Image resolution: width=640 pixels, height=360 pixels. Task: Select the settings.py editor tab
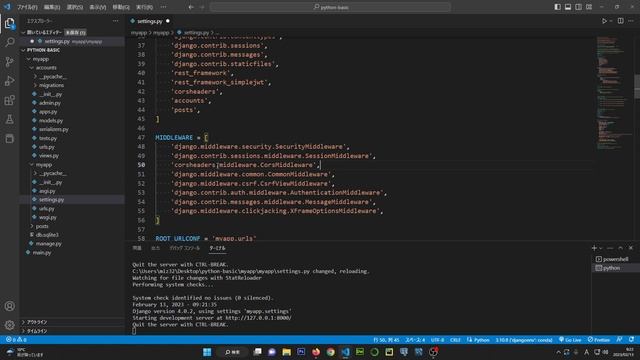(x=150, y=21)
